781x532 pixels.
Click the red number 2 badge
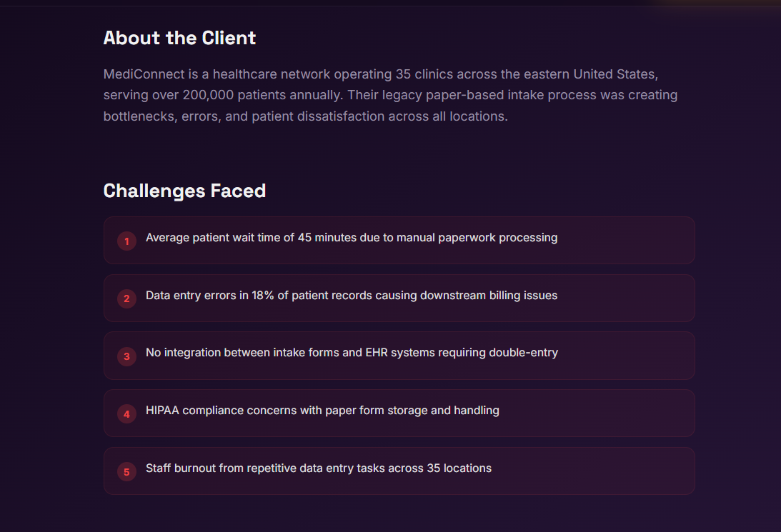[x=126, y=298]
